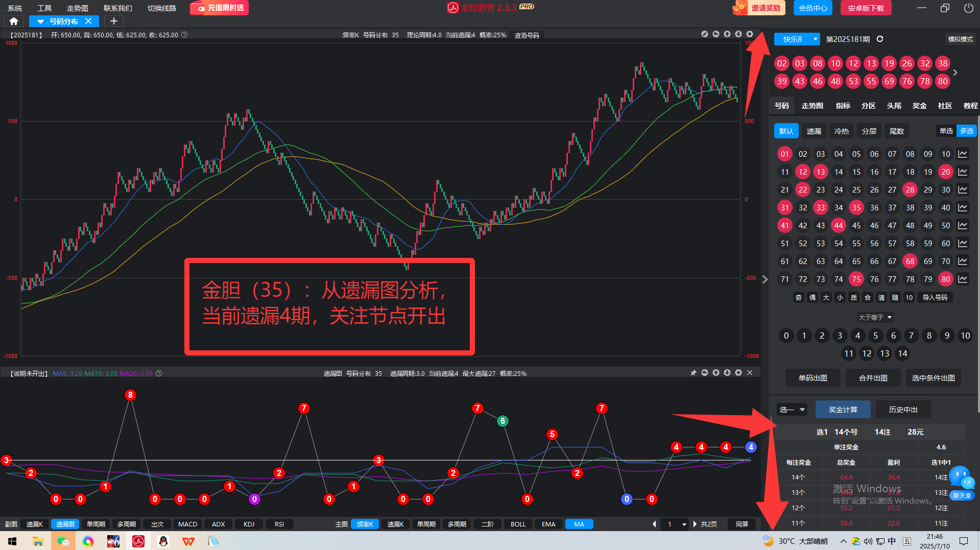Click the 历史中出 button
Viewport: 980px width, 550px height.
coord(903,410)
